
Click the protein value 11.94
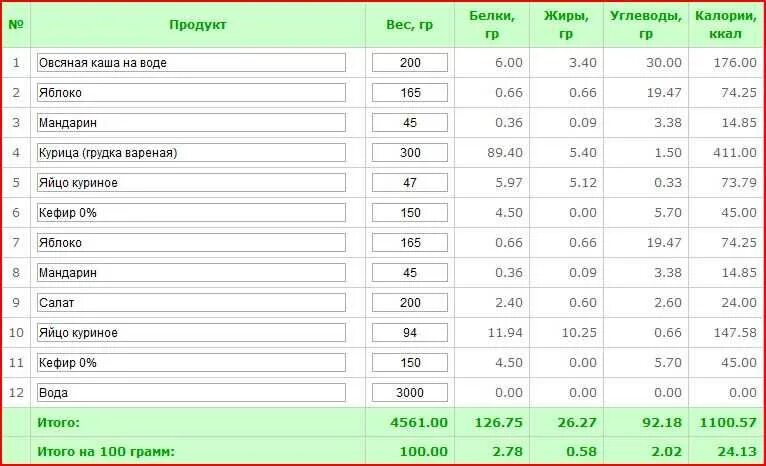505,333
